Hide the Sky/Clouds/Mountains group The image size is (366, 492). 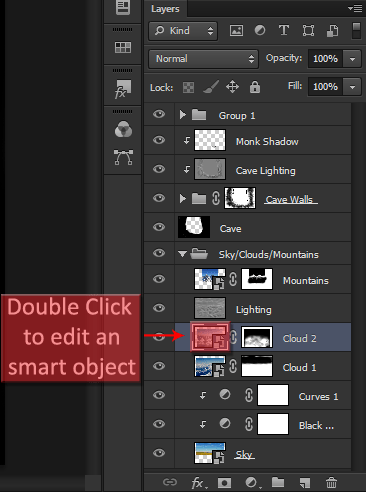click(x=159, y=253)
